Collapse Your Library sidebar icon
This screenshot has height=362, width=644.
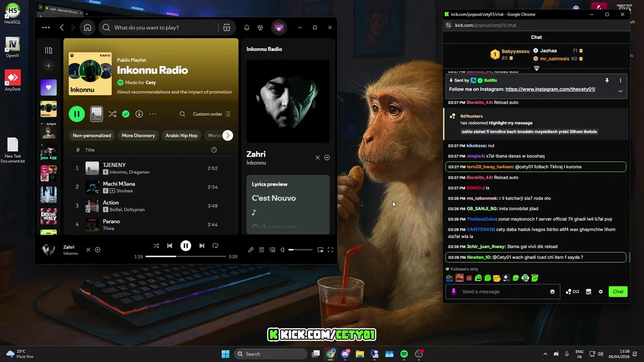(x=48, y=50)
